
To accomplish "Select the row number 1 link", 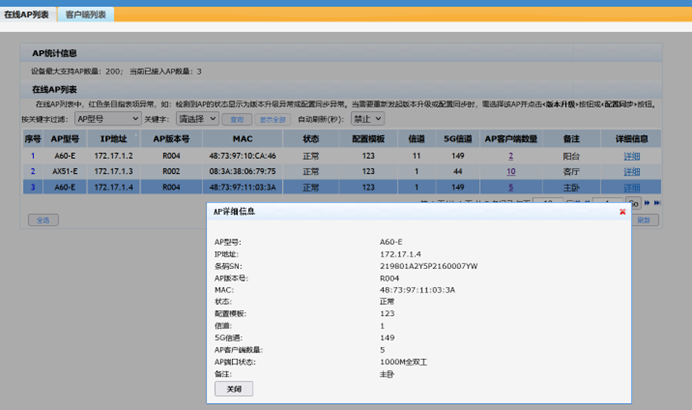I will tap(33, 156).
